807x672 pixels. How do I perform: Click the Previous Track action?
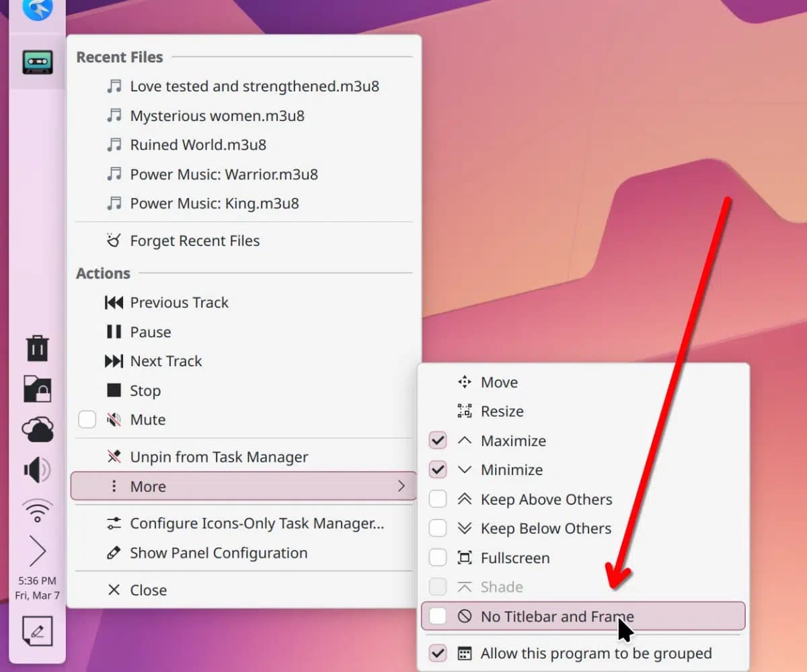[x=243, y=302]
